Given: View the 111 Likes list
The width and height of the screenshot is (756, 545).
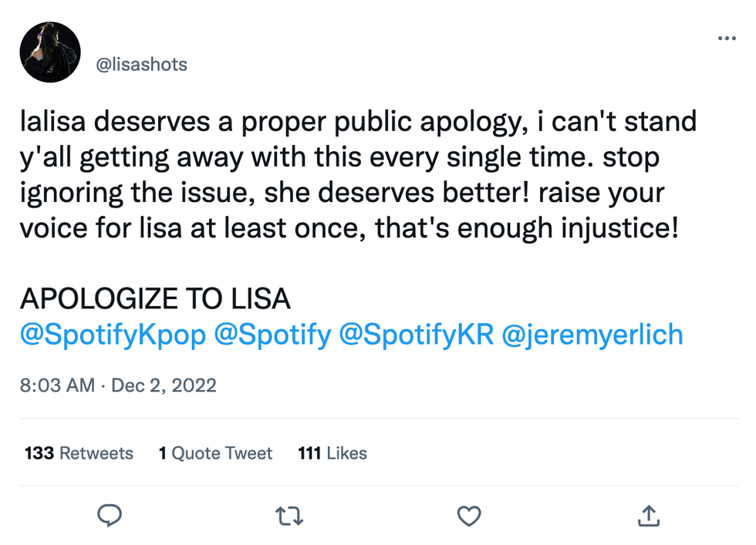Looking at the screenshot, I should point(332,453).
